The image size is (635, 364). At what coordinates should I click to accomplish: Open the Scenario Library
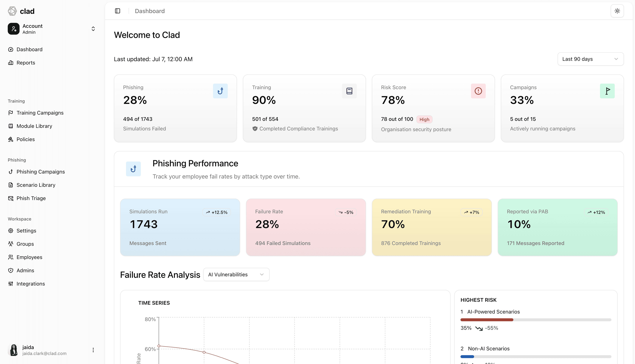coord(51,185)
